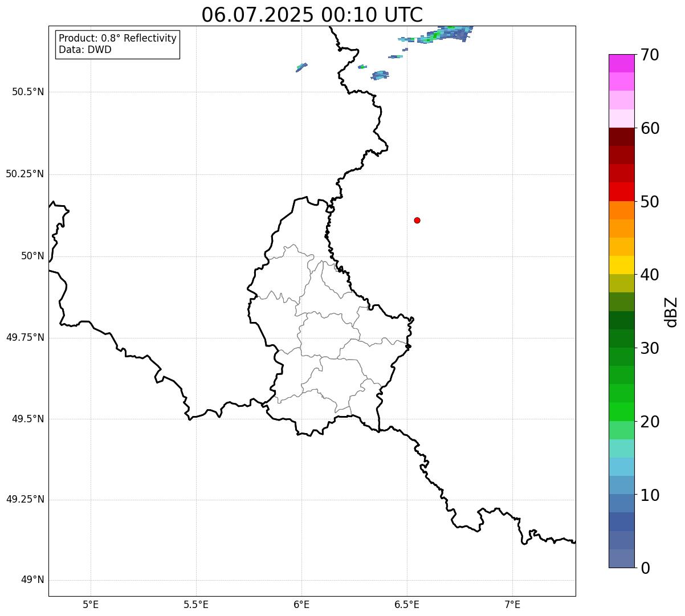Click the title "06.07.2025 00:10 UTC"

tap(312, 15)
